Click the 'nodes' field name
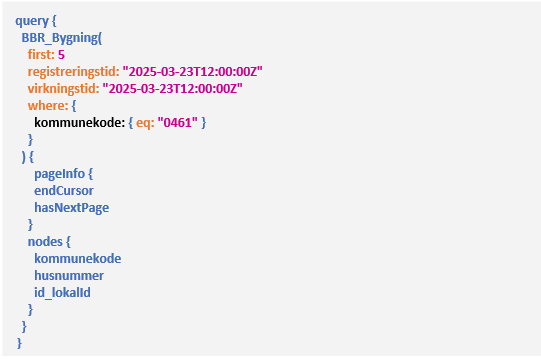Image resolution: width=541 pixels, height=360 pixels. (x=45, y=242)
